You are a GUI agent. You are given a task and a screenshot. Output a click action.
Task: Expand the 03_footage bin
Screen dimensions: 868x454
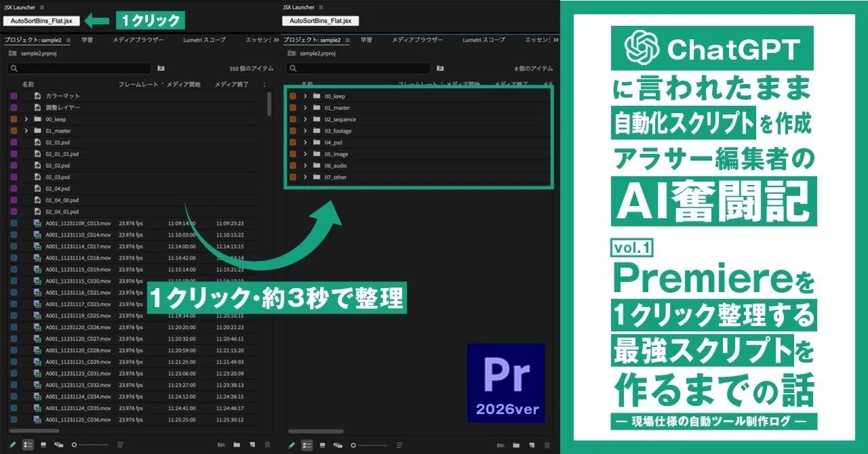[305, 131]
